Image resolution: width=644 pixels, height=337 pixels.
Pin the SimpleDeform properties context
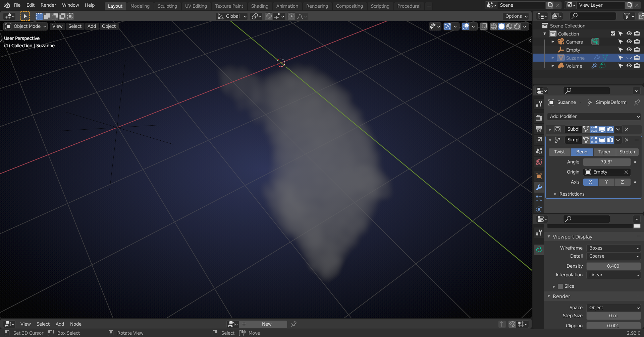click(637, 103)
